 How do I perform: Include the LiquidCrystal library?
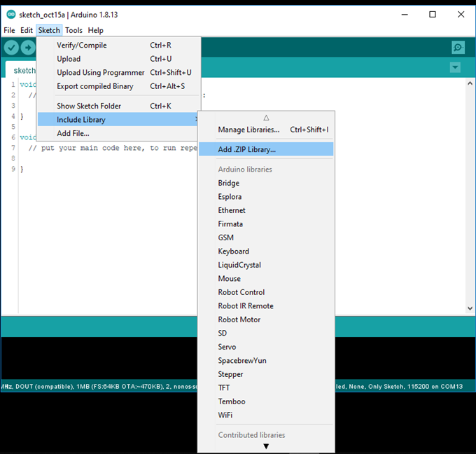click(x=266, y=265)
